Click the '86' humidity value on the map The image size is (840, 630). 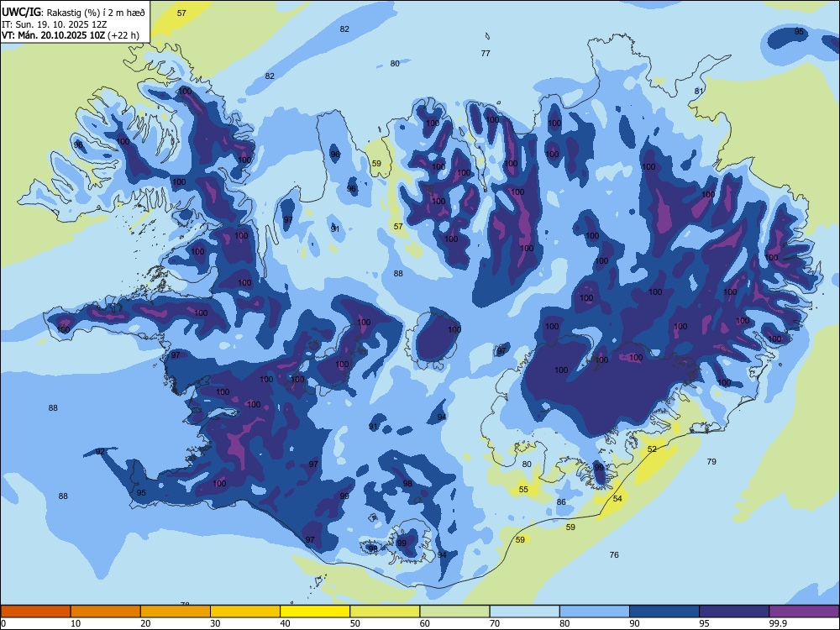(561, 502)
